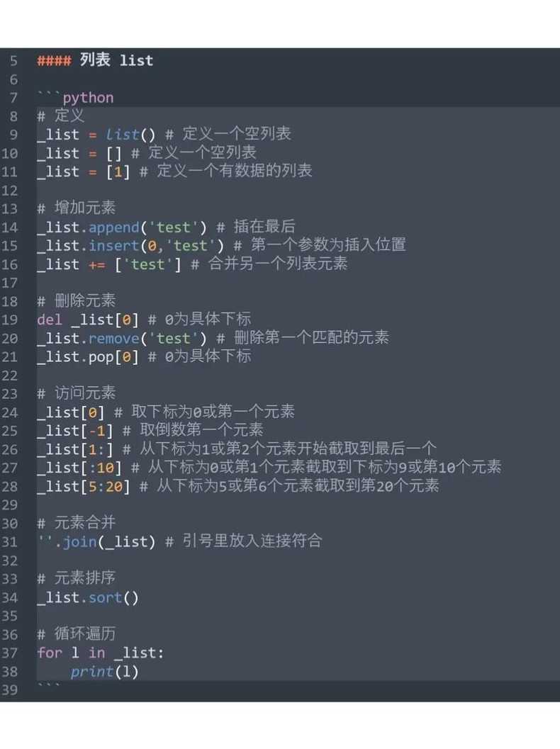This screenshot has height=749, width=560.
Task: Click the '_list[:10]' expression
Action: click(79, 467)
